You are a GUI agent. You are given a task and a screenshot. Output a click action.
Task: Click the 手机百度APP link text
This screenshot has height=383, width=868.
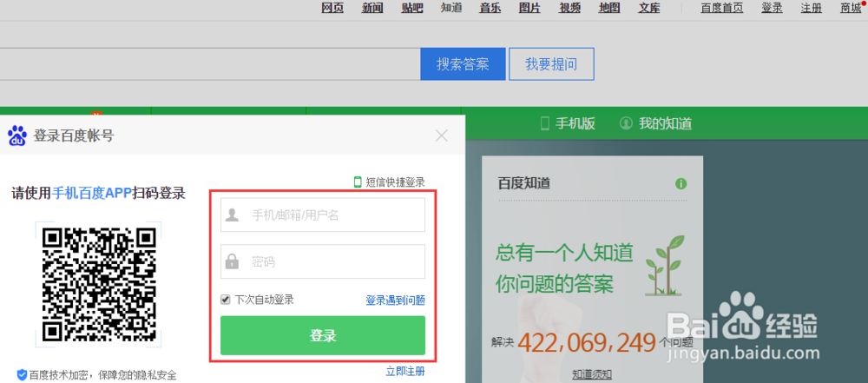pos(92,194)
